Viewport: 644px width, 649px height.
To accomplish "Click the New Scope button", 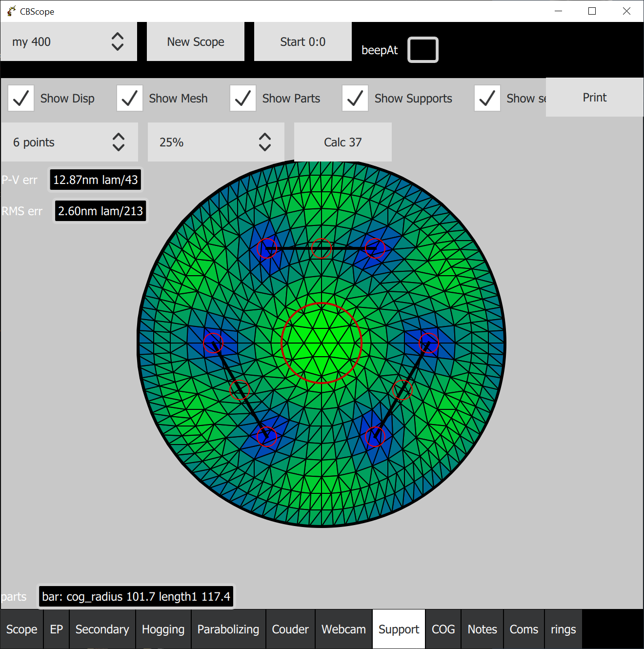I will [196, 41].
